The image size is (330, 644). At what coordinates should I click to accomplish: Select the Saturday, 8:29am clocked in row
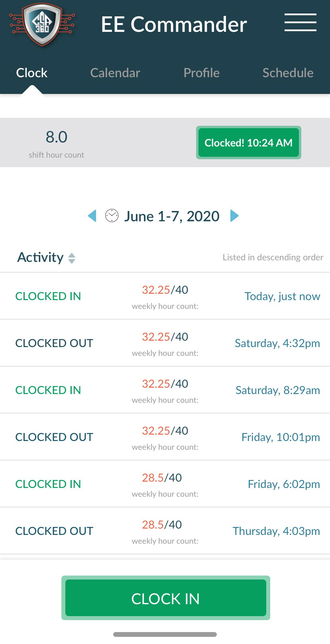tap(165, 390)
